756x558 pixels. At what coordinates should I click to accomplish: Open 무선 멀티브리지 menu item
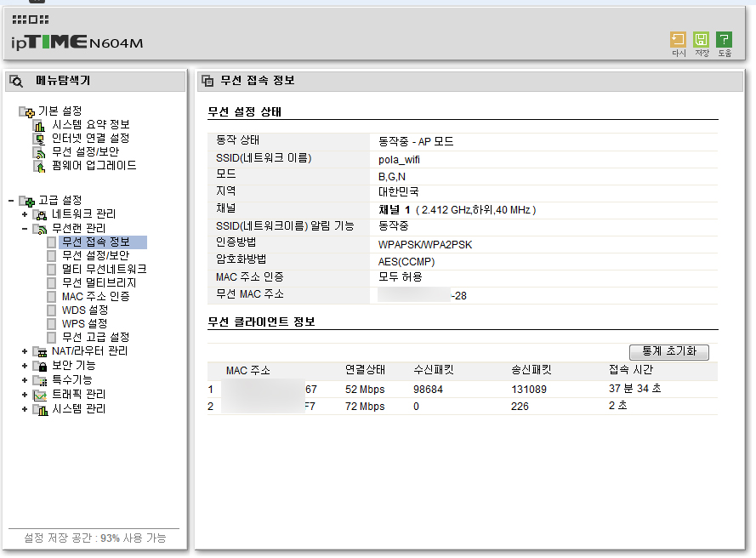99,282
